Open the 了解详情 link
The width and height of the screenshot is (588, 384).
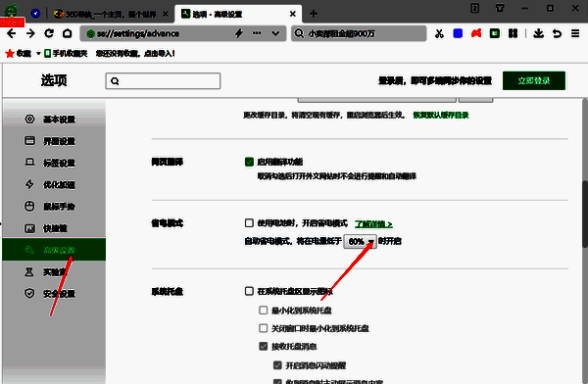tap(373, 224)
